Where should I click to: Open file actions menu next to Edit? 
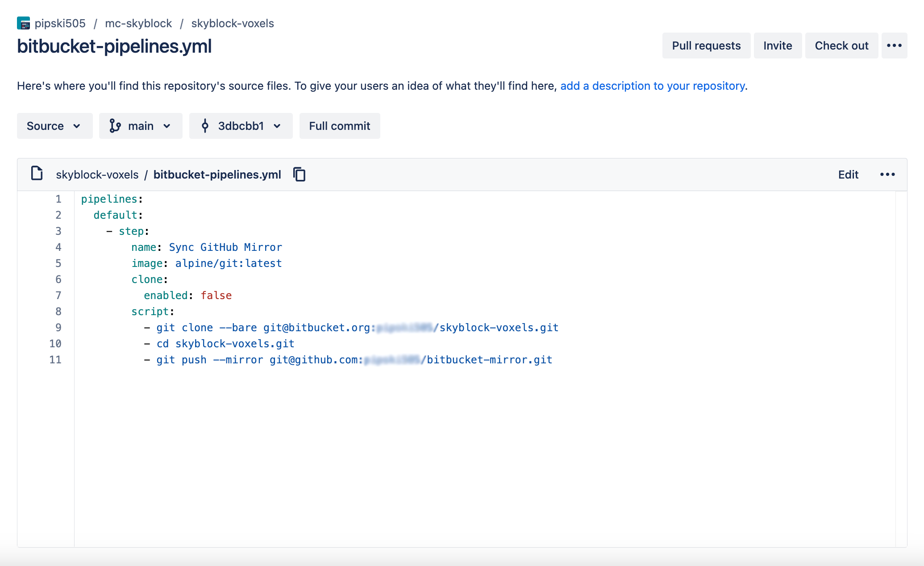(887, 175)
